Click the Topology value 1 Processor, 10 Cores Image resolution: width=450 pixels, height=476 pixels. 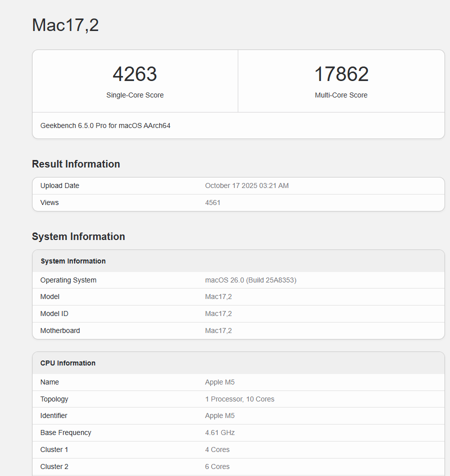[x=240, y=399]
